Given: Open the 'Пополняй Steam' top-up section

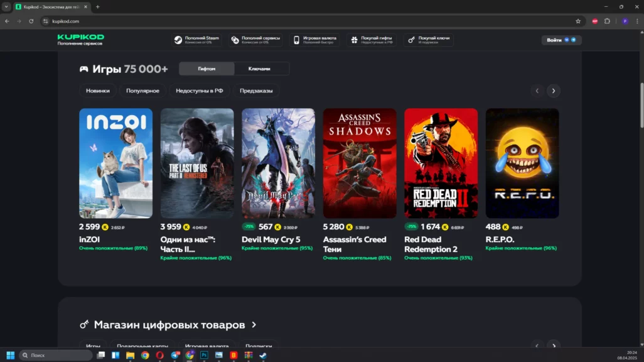Looking at the screenshot, I should click(196, 40).
